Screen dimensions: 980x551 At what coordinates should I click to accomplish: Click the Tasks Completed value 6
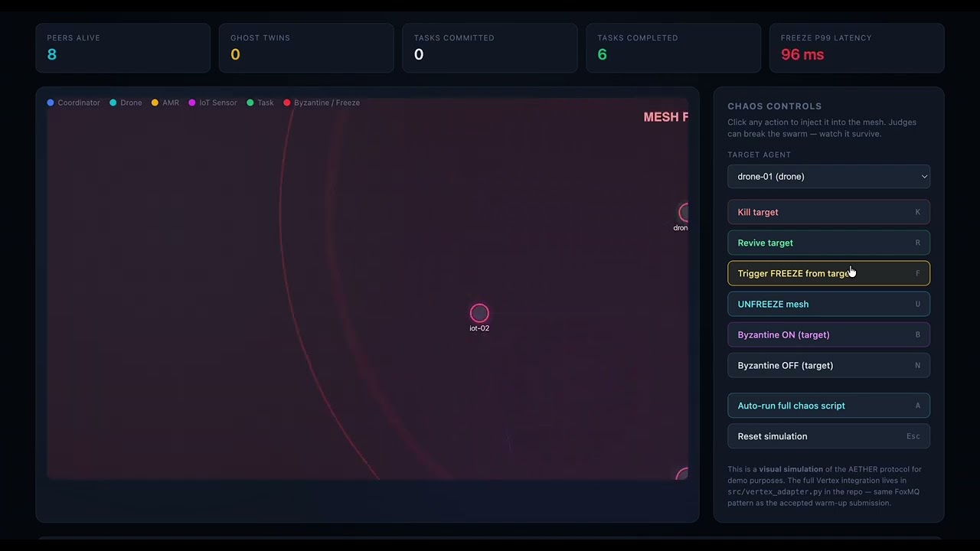tap(603, 54)
